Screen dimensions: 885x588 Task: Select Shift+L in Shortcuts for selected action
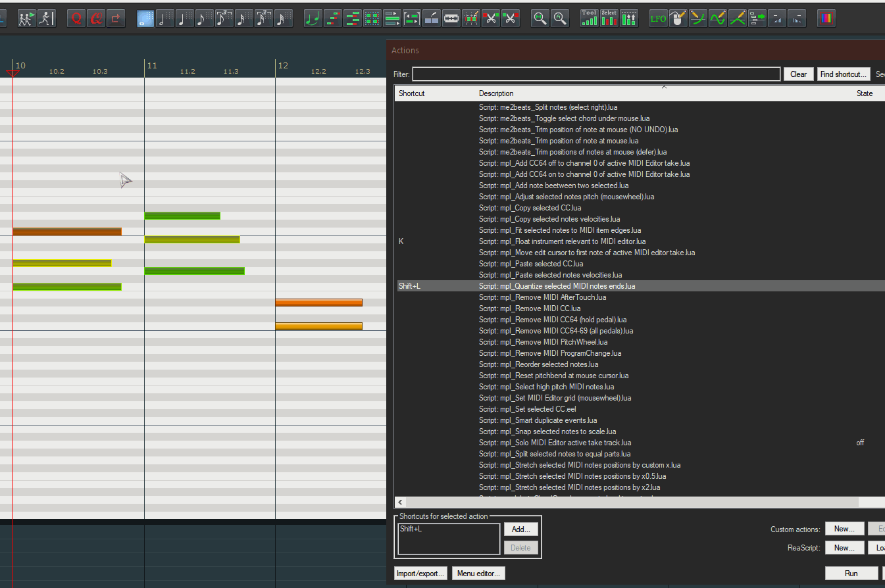point(411,529)
